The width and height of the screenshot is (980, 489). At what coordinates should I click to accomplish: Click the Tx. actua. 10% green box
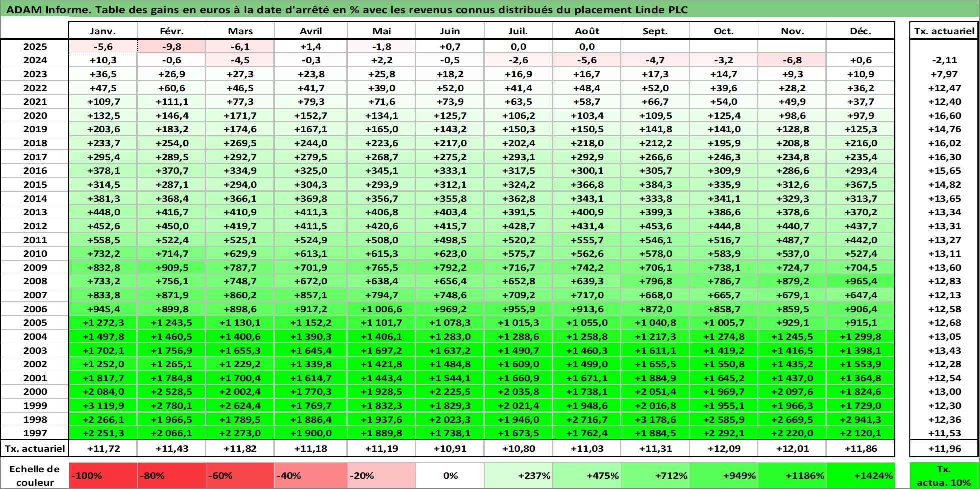[944, 475]
